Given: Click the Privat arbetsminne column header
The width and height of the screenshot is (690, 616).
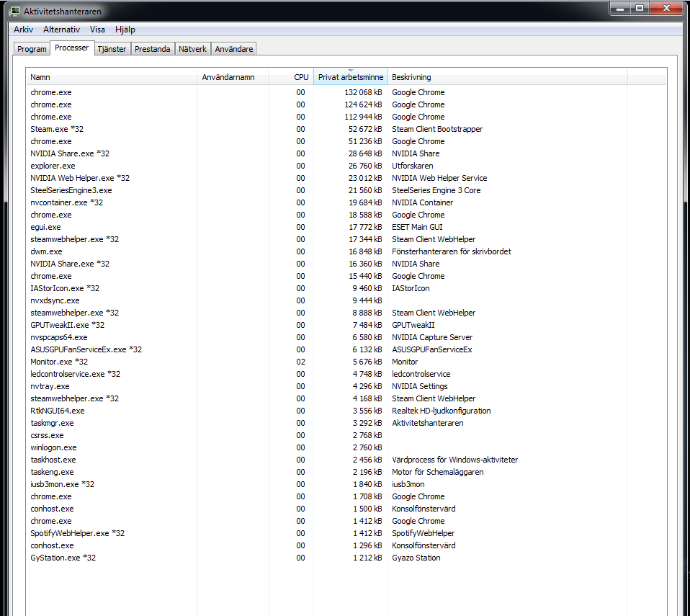Looking at the screenshot, I should (351, 77).
